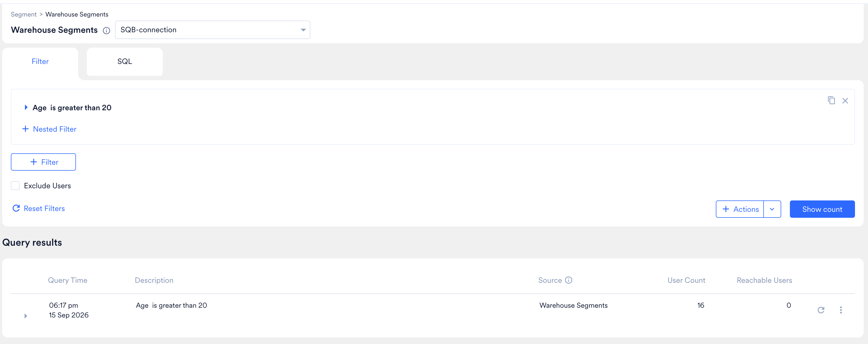Click the Query Time column header
The width and height of the screenshot is (868, 344).
click(x=67, y=280)
